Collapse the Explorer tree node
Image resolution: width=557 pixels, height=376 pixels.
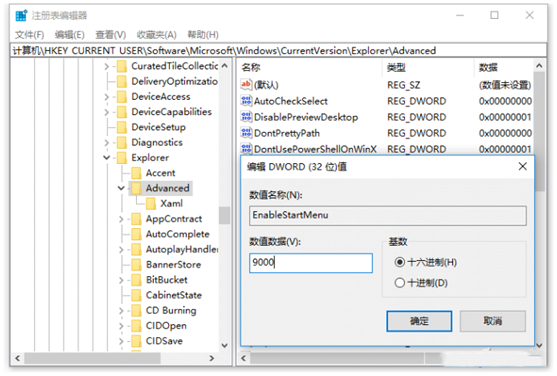107,157
